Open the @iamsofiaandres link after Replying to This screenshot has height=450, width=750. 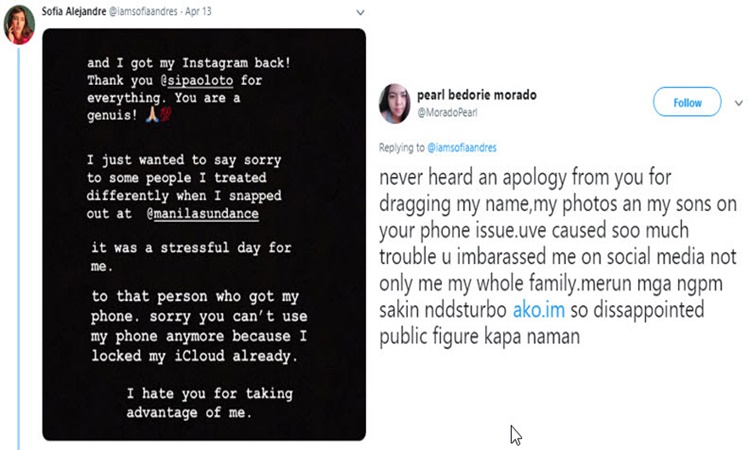pyautogui.click(x=462, y=147)
